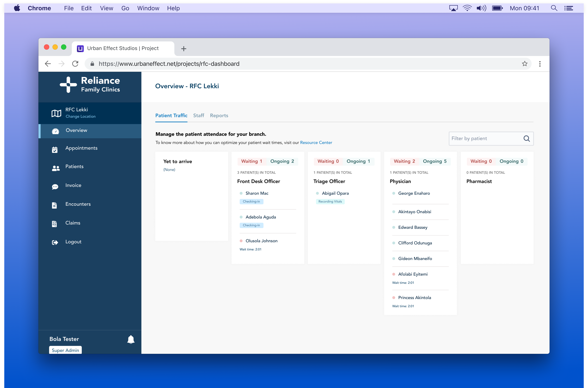Click the Encounters document icon

54,205
